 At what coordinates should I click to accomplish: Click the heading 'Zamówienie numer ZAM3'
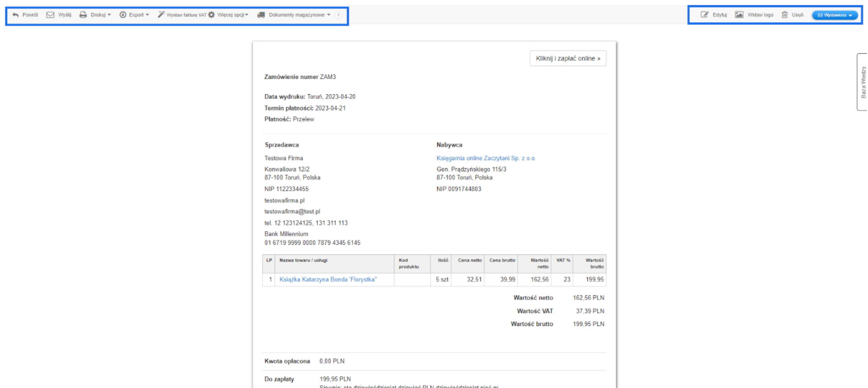[300, 77]
